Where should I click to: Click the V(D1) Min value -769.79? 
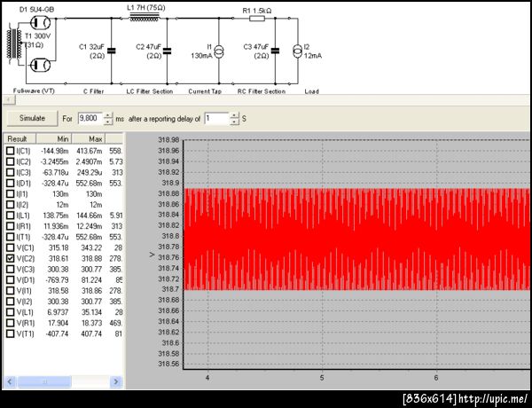coord(57,280)
